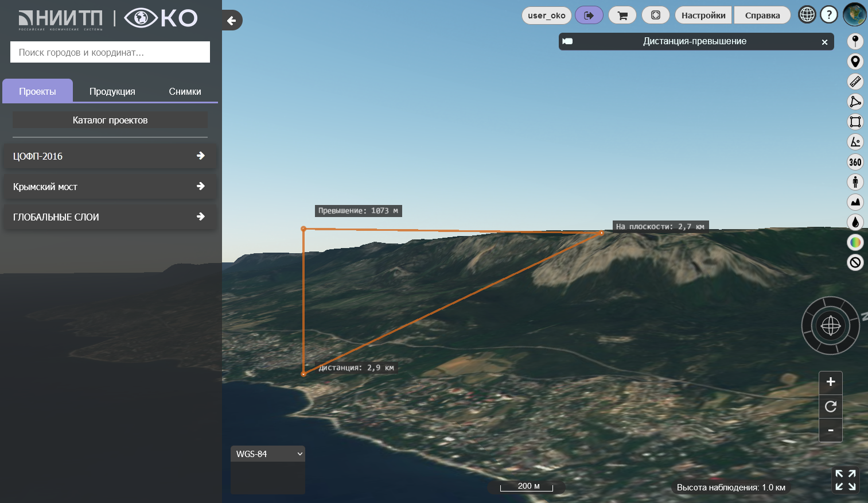Toggle fullscreen with the expand arrows icon
868x503 pixels.
point(845,480)
